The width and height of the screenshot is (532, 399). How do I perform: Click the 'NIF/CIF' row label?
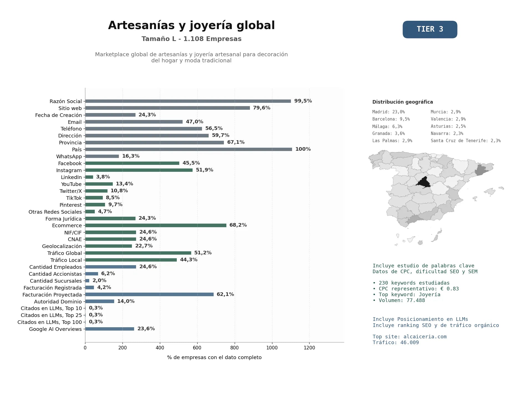pyautogui.click(x=73, y=233)
